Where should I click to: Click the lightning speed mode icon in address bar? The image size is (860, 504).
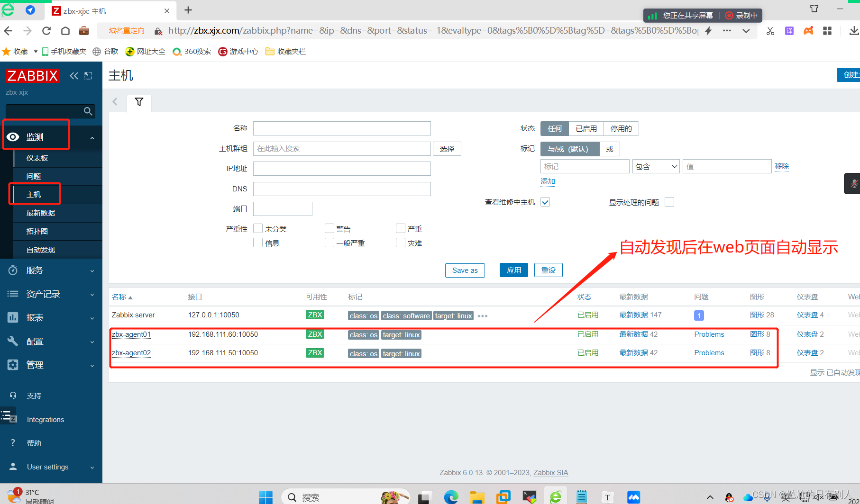pos(708,31)
